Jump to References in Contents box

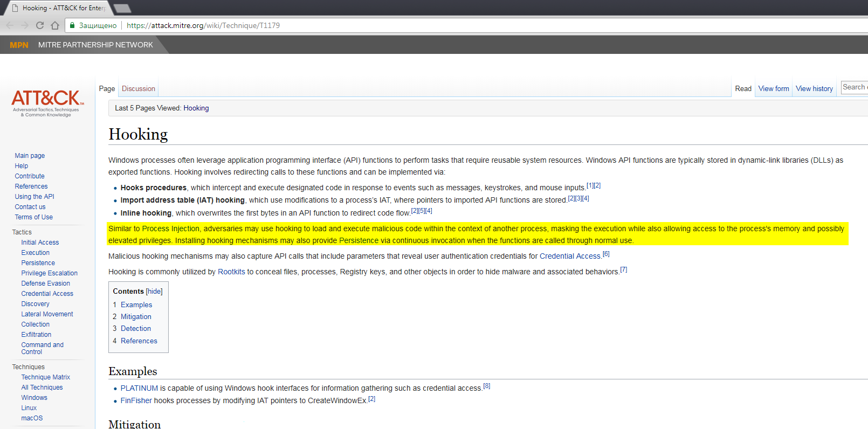pyautogui.click(x=139, y=341)
